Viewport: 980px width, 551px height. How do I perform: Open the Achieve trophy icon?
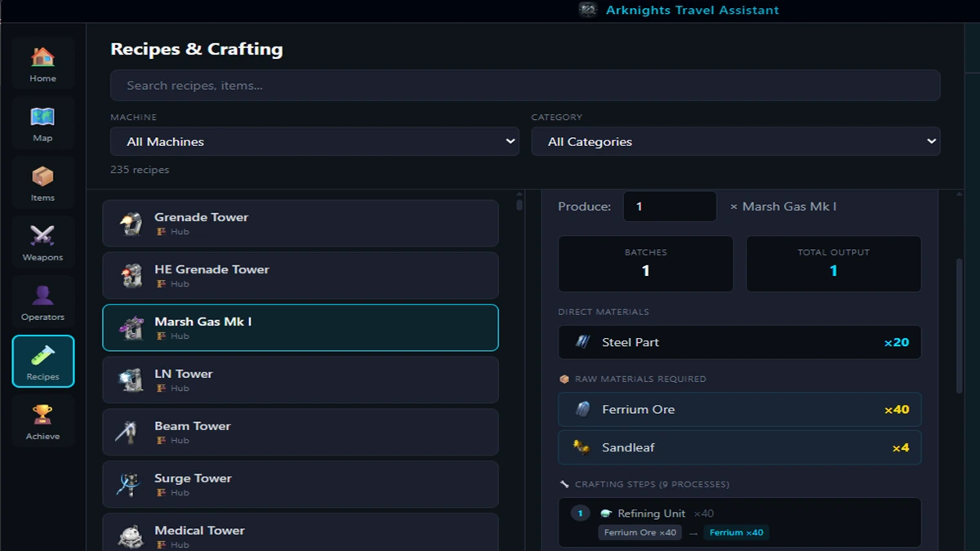coord(42,415)
